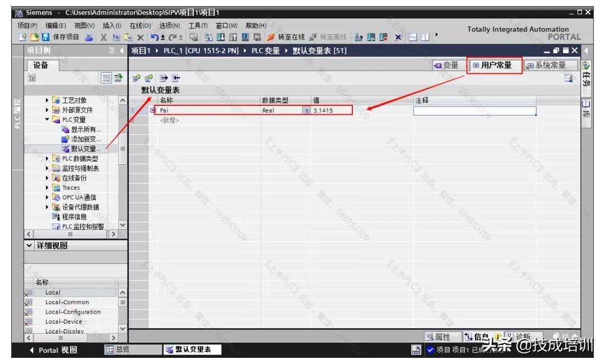Click the <新增> row name cell
Image resolution: width=605 pixels, height=364 pixels.
209,120
